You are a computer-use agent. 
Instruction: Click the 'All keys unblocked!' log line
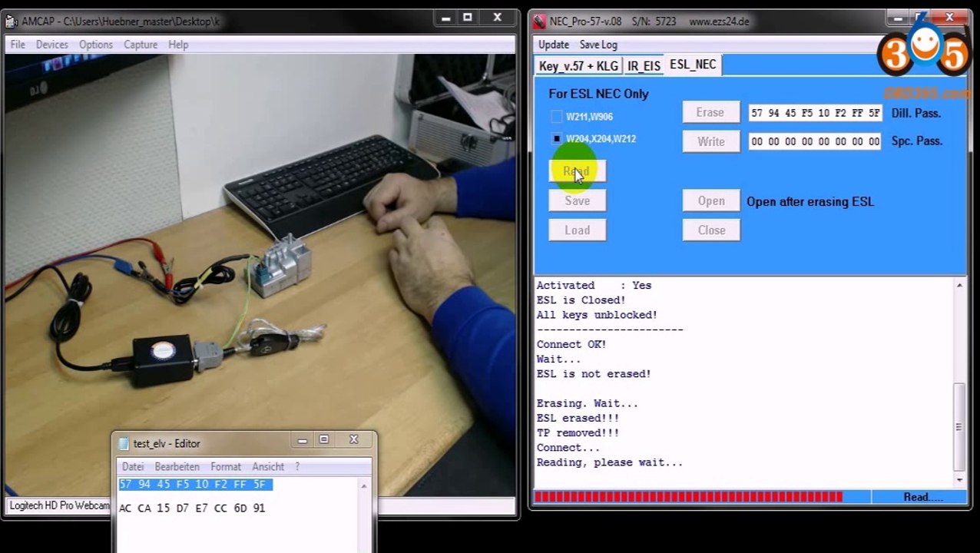(x=597, y=315)
